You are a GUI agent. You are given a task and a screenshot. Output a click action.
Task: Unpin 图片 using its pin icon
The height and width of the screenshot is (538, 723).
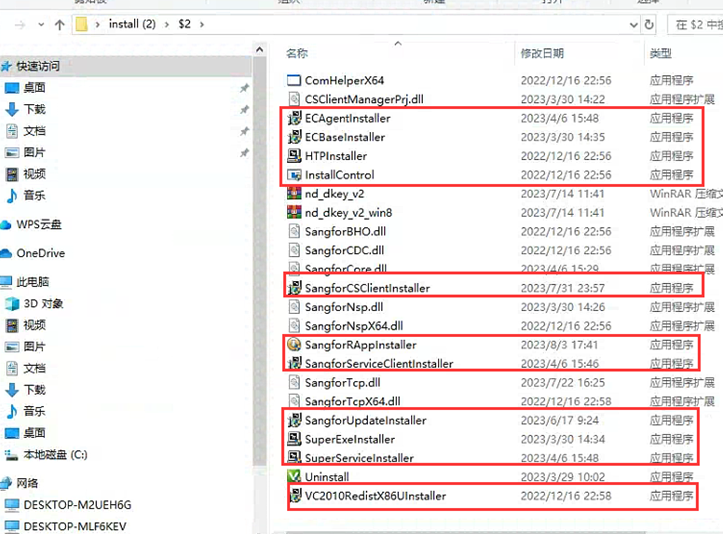244,153
